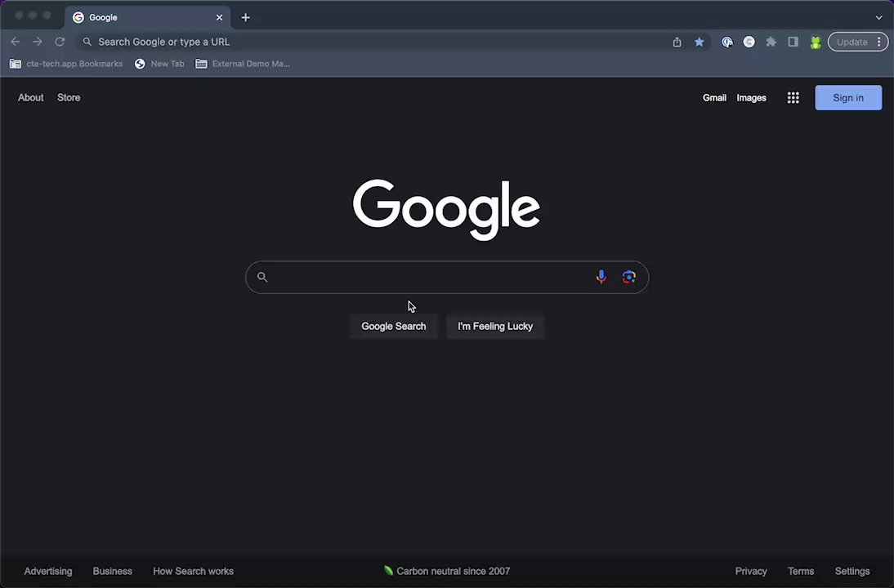Start voice search with microphone icon
Screen dimensions: 894x588
pos(601,277)
